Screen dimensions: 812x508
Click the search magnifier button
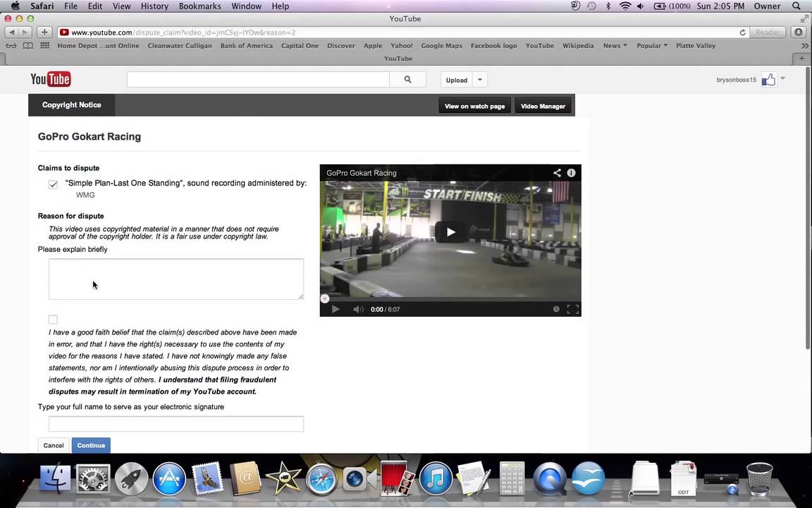407,80
